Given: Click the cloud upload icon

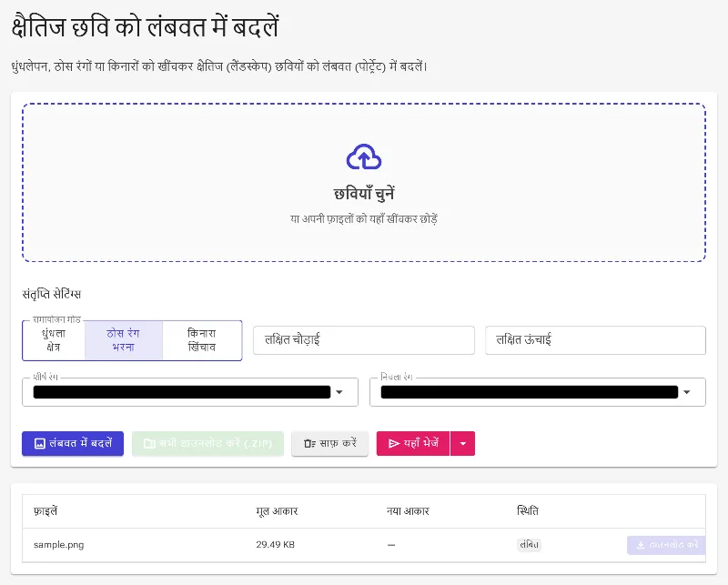Looking at the screenshot, I should click(364, 156).
